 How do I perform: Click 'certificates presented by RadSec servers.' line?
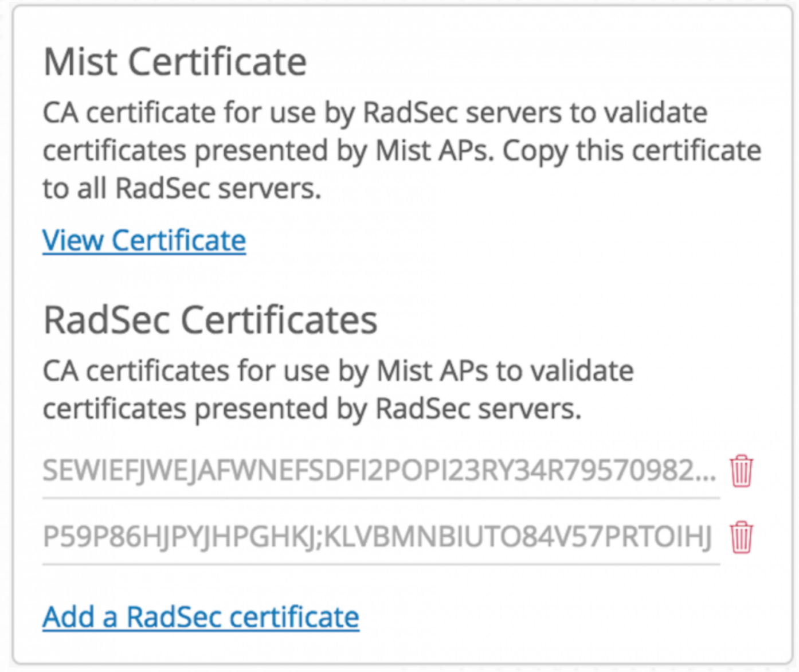(312, 409)
